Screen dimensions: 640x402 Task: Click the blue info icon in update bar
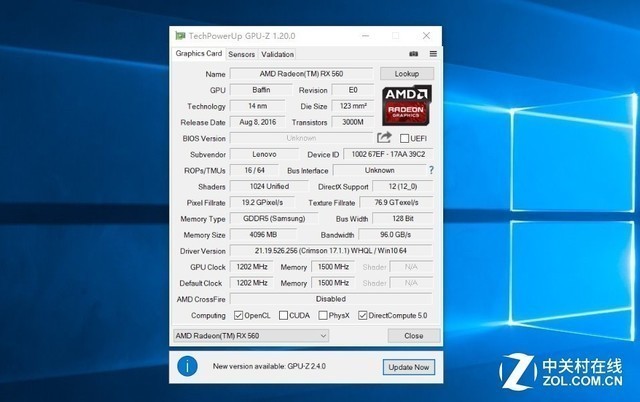point(186,367)
